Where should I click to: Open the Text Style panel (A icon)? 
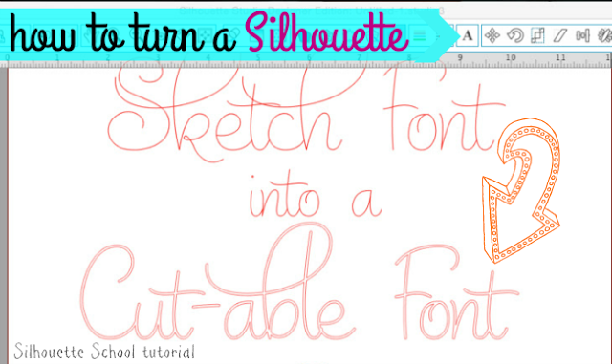click(x=468, y=36)
